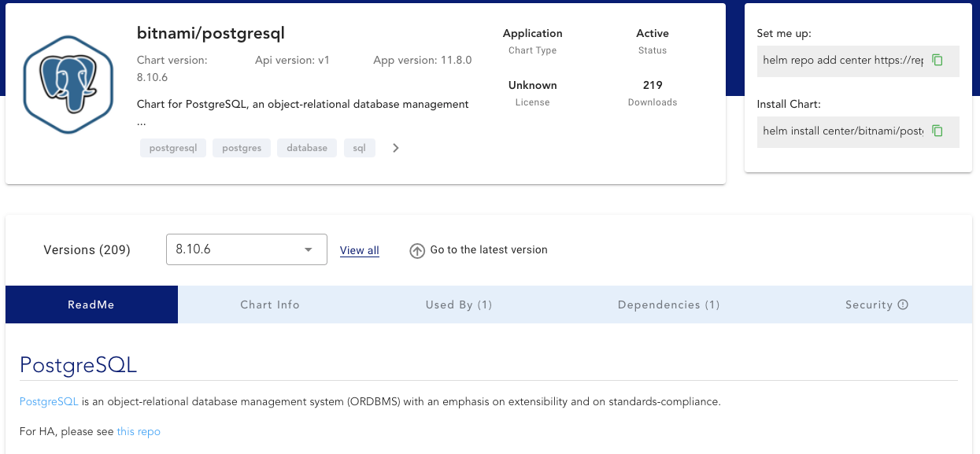Image resolution: width=980 pixels, height=454 pixels.
Task: Click the View all versions link
Action: (360, 250)
